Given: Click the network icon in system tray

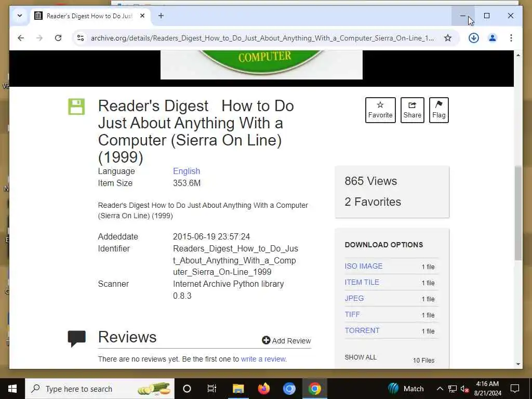Looking at the screenshot, I should click(453, 389).
